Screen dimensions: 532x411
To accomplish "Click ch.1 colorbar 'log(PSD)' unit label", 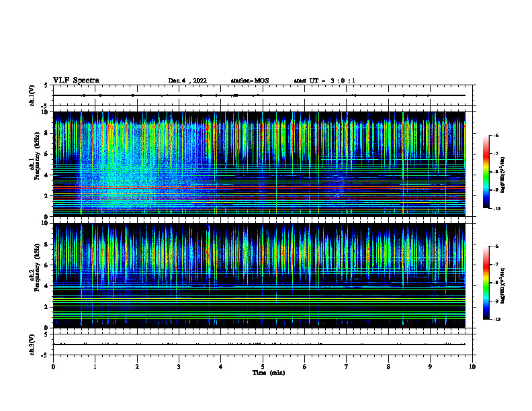I will pos(503,175).
